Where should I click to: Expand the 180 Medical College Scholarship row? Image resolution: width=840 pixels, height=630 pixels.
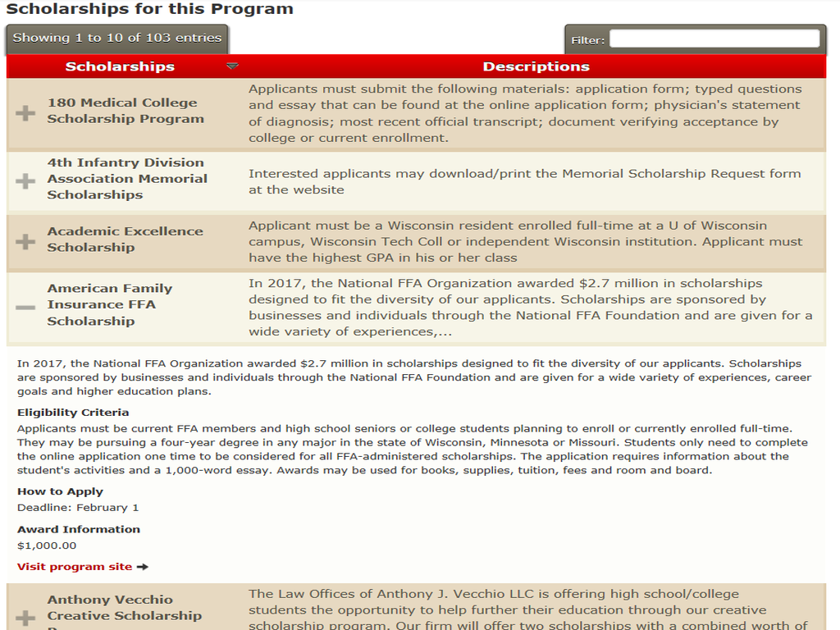(25, 113)
